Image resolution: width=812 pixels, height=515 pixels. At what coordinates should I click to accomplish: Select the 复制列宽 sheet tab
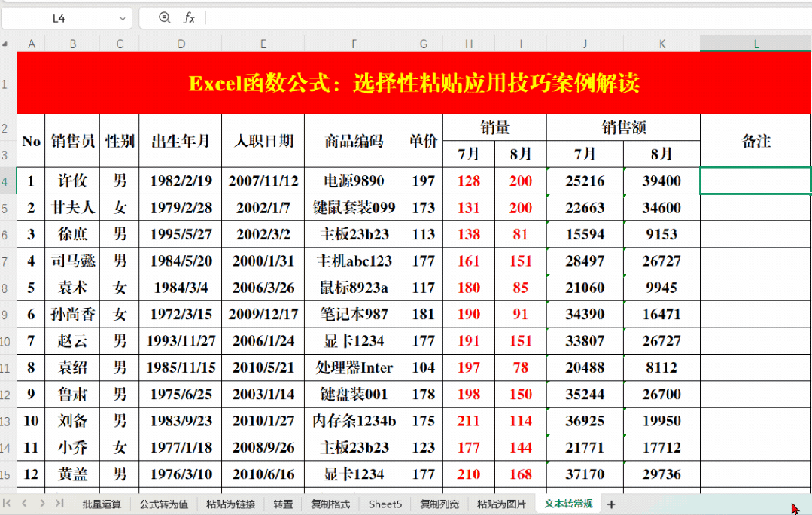tap(439, 504)
